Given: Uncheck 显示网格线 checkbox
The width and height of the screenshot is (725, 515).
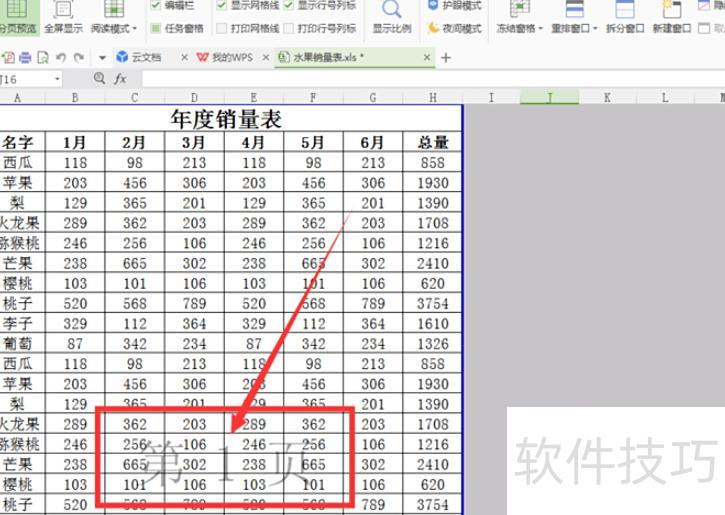Looking at the screenshot, I should (221, 6).
